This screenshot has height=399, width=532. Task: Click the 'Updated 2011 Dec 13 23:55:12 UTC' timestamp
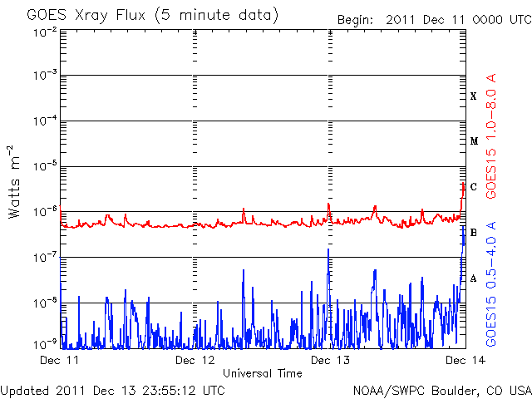click(113, 391)
